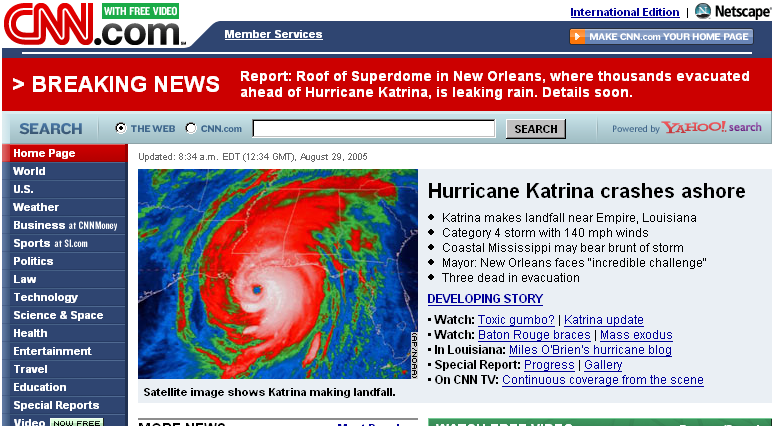This screenshot has width=772, height=426.
Task: Select Home Page in the sidebar
Action: [64, 153]
